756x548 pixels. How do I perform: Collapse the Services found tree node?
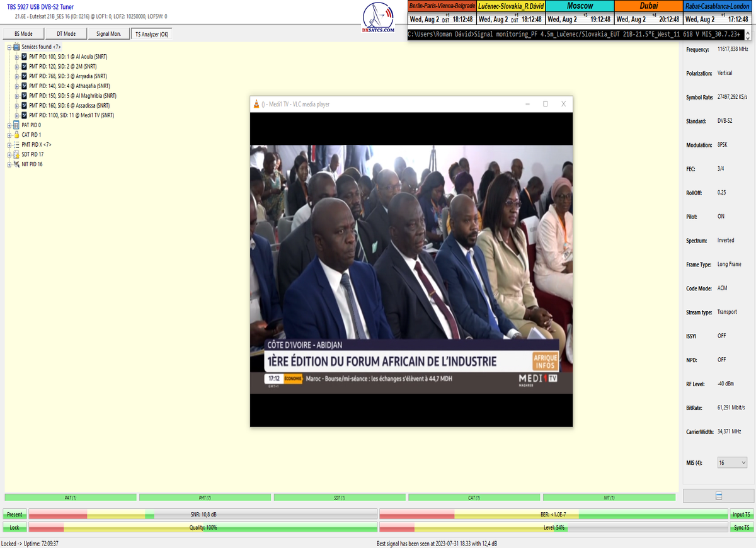click(x=9, y=47)
